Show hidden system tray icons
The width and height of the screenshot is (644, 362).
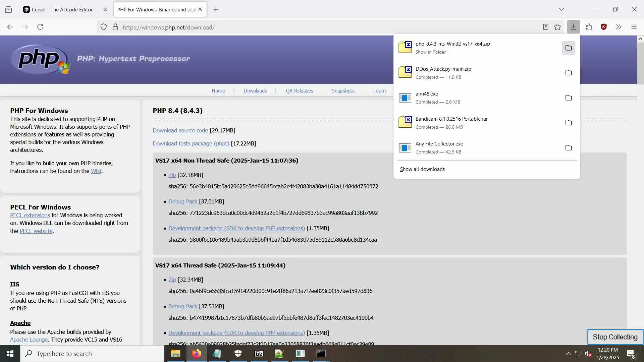click(568, 354)
